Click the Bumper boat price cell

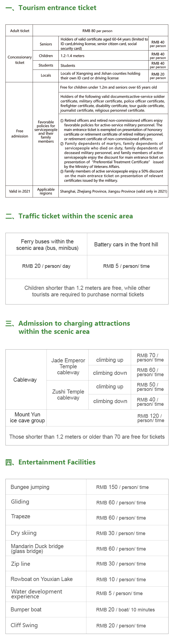pyautogui.click(x=125, y=610)
